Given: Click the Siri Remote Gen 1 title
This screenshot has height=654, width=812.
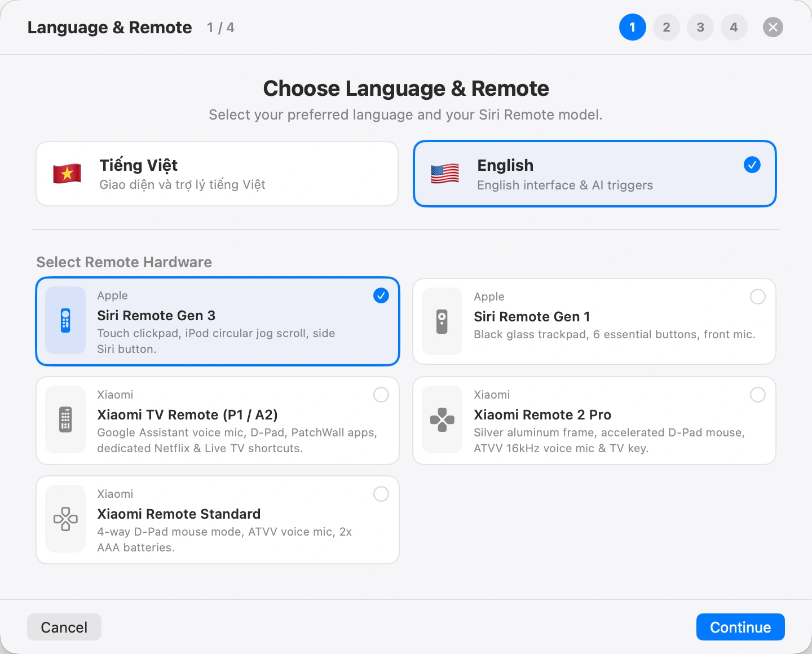Looking at the screenshot, I should tap(532, 317).
